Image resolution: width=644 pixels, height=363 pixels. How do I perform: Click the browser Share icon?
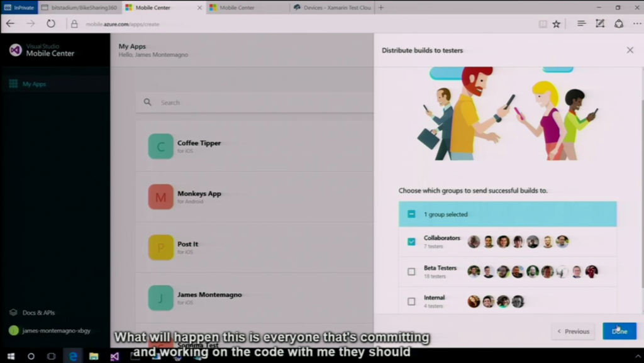(619, 24)
